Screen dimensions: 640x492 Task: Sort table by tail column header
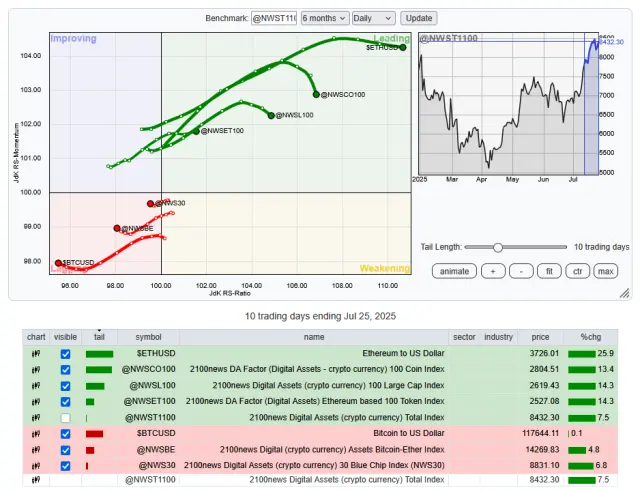pos(99,337)
